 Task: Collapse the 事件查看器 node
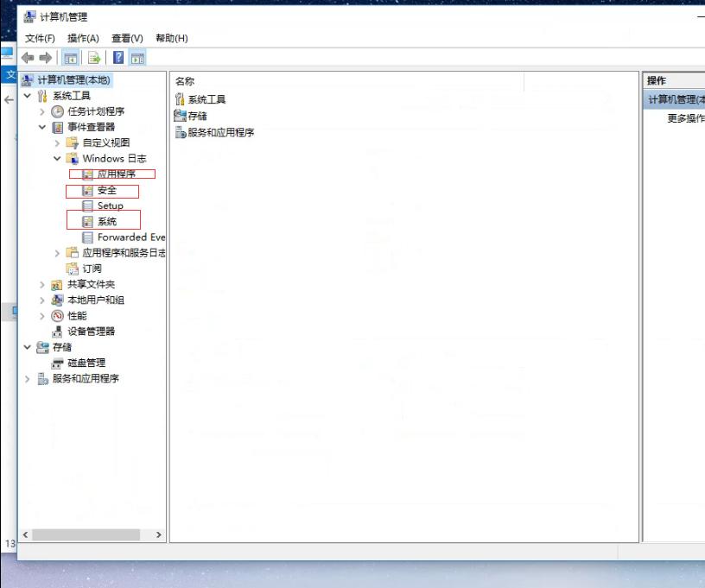pos(41,127)
